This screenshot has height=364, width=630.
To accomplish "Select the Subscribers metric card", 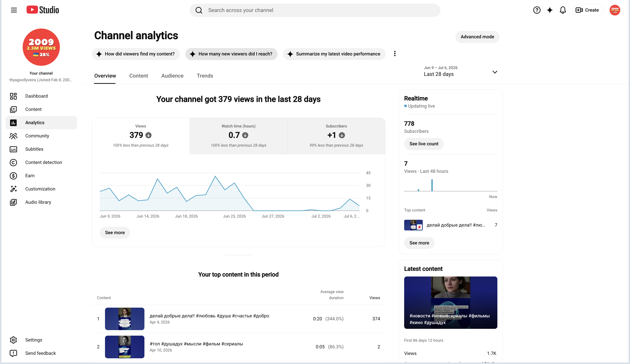I will [336, 136].
